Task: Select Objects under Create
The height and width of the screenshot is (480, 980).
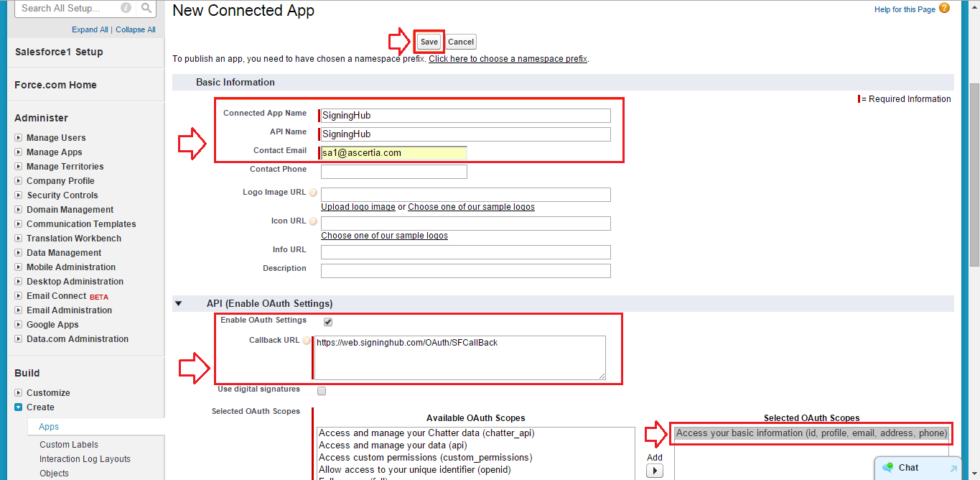Action: (x=55, y=474)
